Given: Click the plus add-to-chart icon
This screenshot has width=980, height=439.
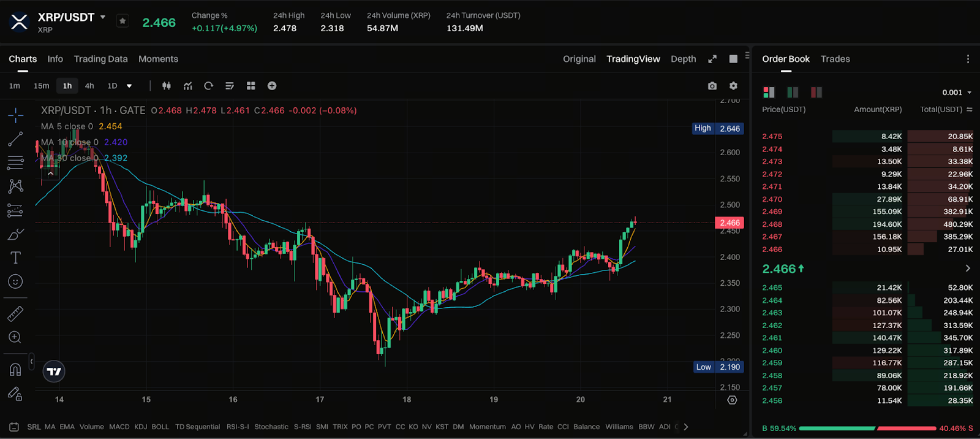Looking at the screenshot, I should 272,86.
